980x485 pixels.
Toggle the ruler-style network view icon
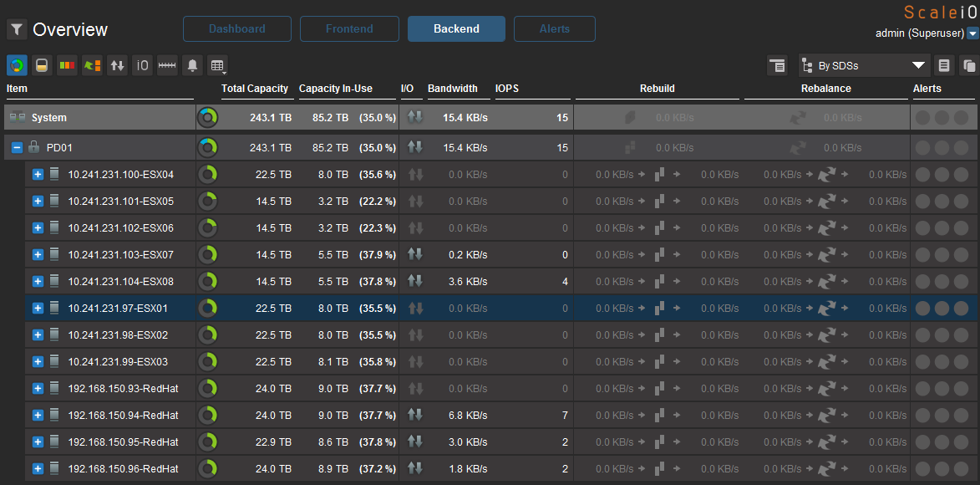(167, 65)
